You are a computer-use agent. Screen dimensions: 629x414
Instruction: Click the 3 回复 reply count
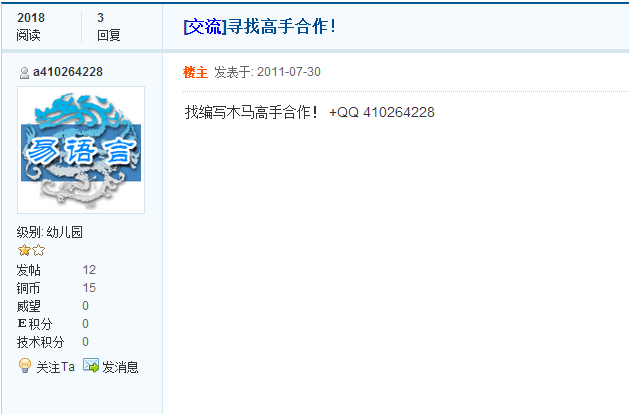pyautogui.click(x=108, y=26)
